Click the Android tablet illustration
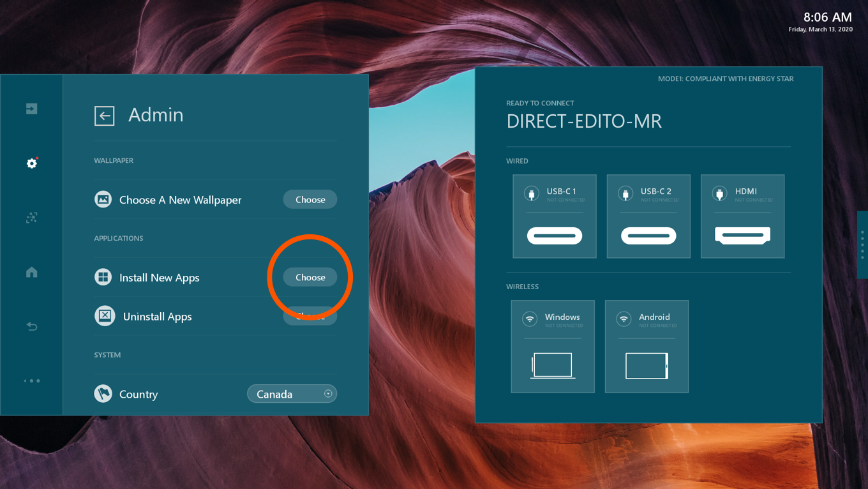This screenshot has width=868, height=489. pos(647,366)
